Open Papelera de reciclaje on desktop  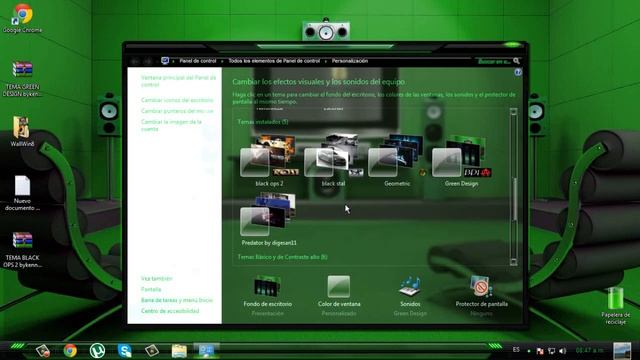(x=616, y=306)
